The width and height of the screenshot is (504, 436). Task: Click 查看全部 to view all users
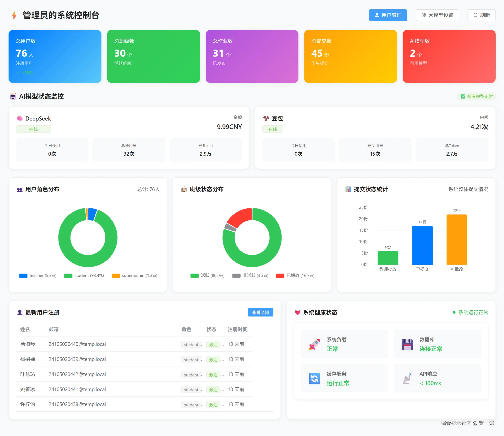pos(260,312)
